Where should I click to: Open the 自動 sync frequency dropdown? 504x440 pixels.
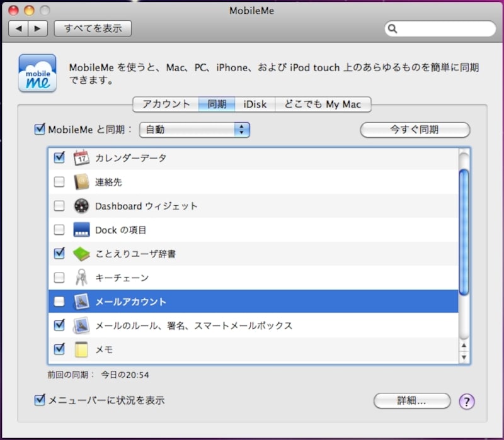click(195, 130)
